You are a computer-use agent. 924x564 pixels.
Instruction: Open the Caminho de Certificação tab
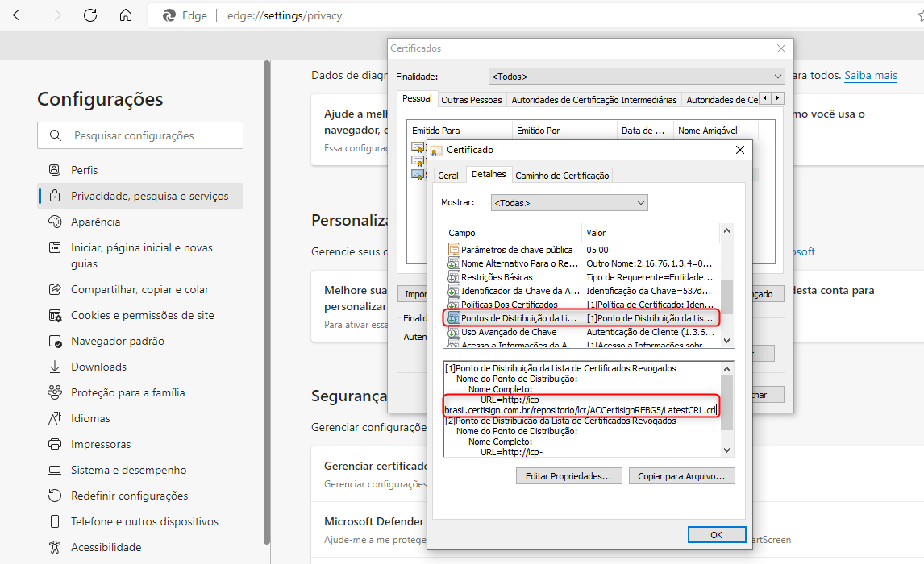tap(562, 176)
